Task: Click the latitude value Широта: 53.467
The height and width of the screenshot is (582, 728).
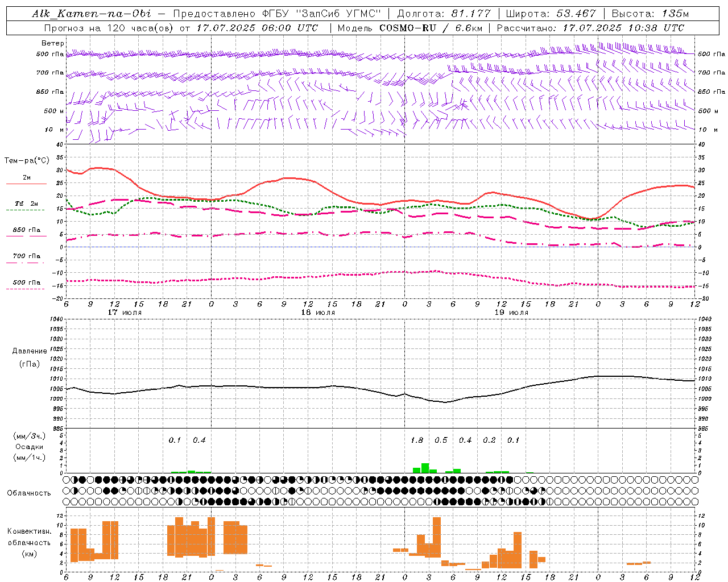Action: pyautogui.click(x=551, y=14)
